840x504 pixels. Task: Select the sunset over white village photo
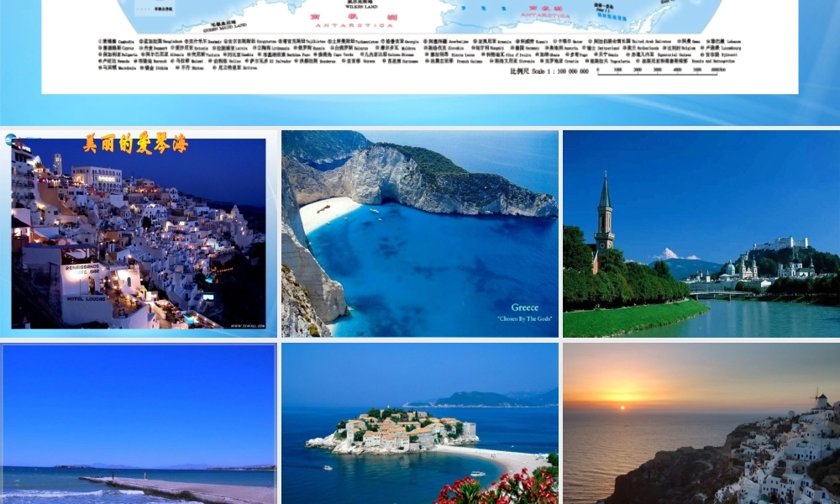[701, 423]
